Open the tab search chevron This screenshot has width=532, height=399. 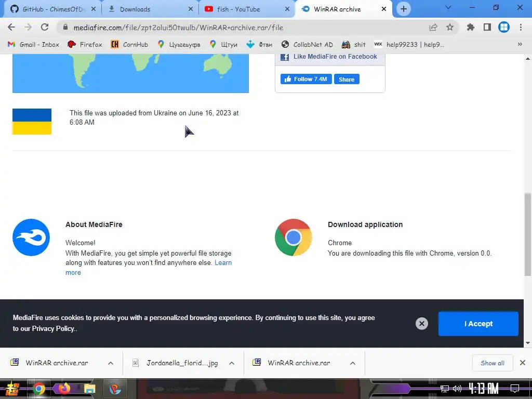(x=448, y=7)
